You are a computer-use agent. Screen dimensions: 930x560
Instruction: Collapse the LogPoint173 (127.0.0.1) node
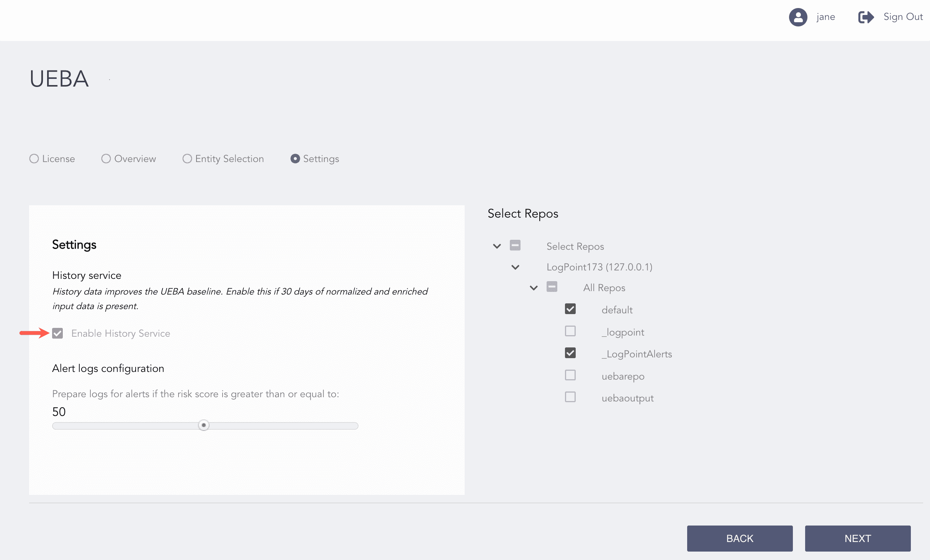[x=515, y=267]
